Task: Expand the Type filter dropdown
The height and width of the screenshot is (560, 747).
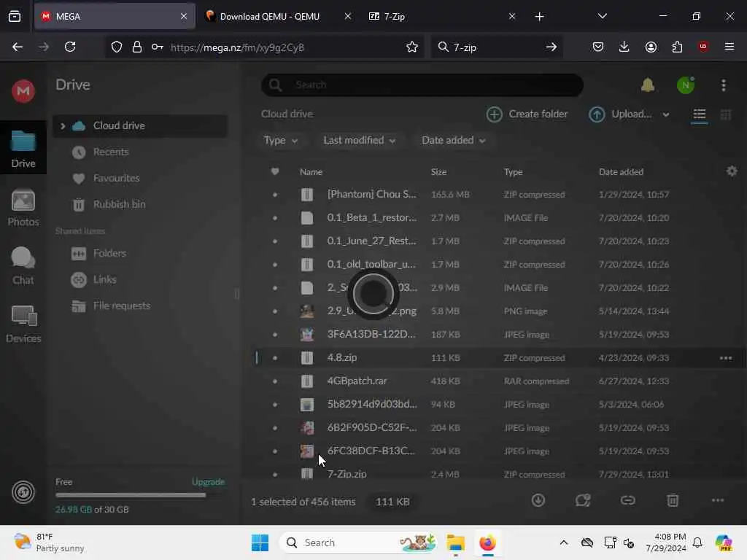Action: (x=281, y=141)
